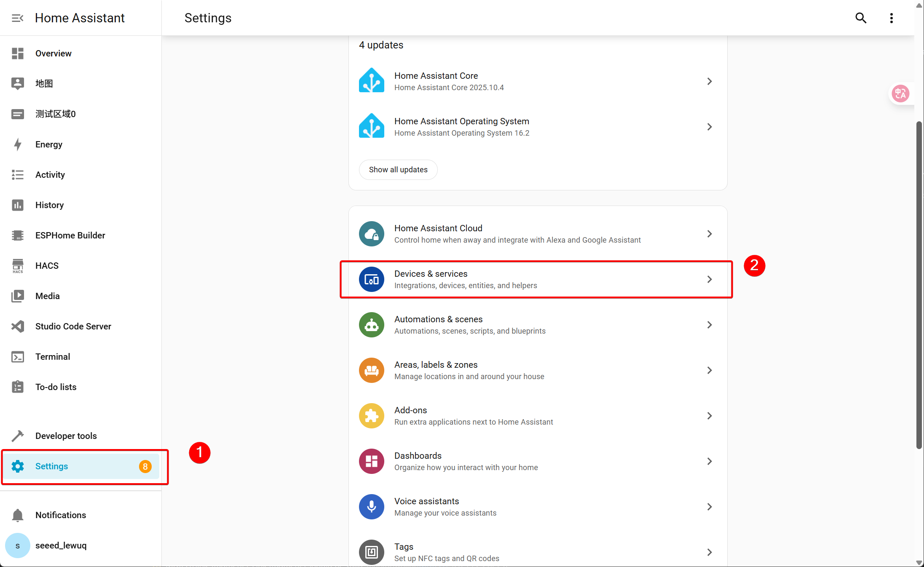Collapse the sidebar with the menu icon
This screenshot has height=567, width=924.
(x=17, y=18)
